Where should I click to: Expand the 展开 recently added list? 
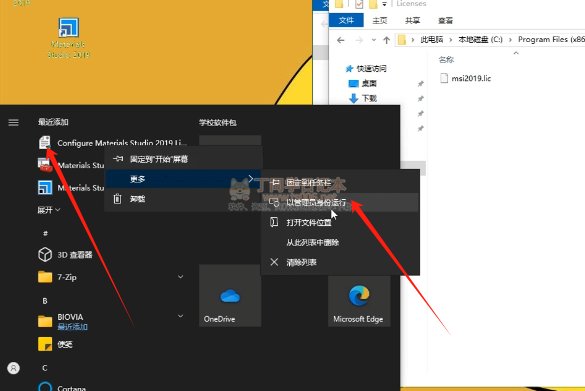pyautogui.click(x=49, y=210)
